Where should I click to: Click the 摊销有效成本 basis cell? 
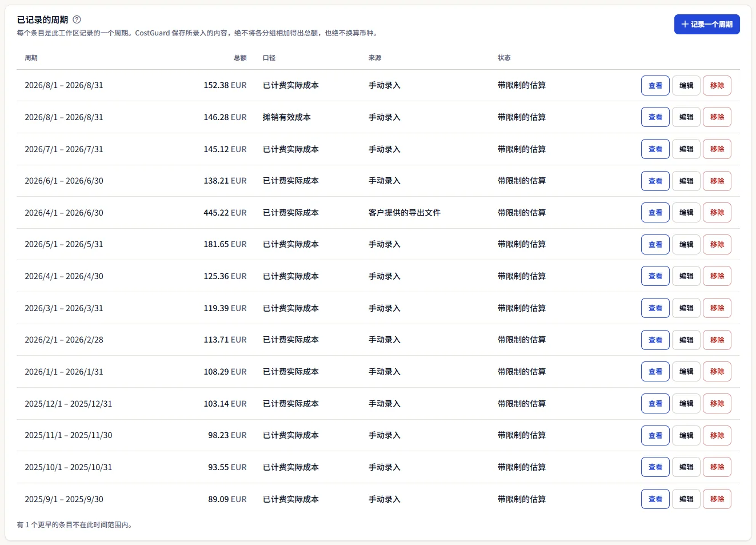(x=287, y=117)
